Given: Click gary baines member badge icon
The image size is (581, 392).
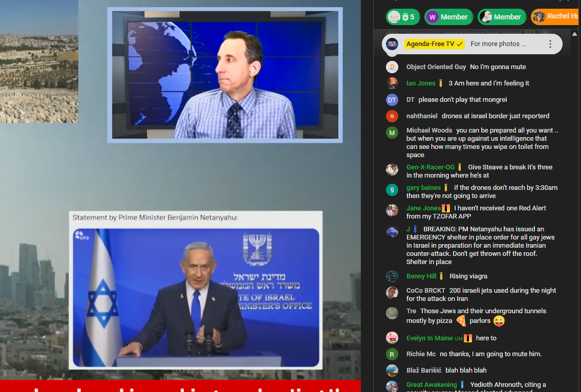Looking at the screenshot, I should point(446,187).
